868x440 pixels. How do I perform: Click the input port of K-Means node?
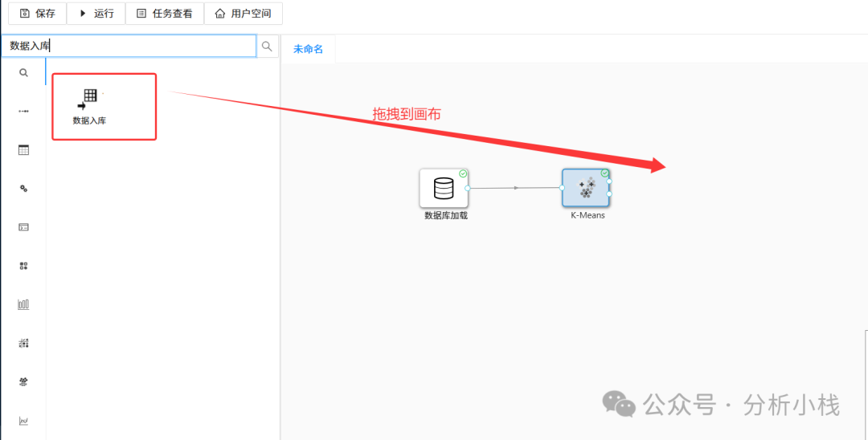click(x=562, y=188)
